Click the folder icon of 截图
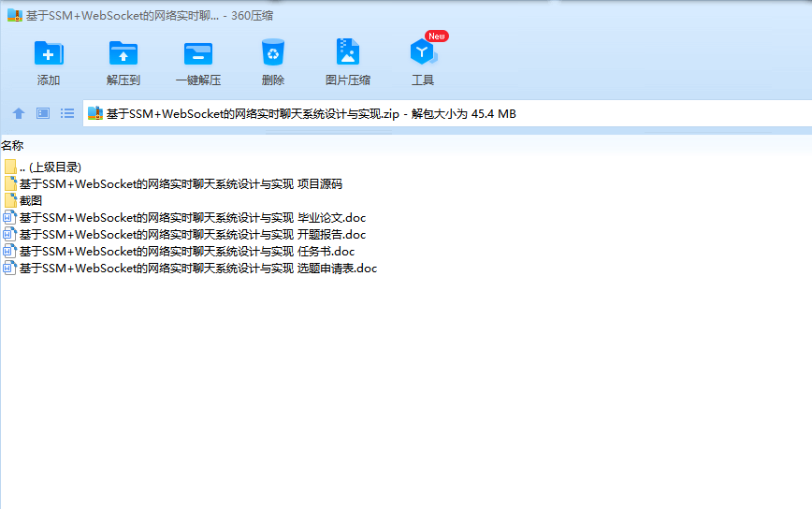 click(10, 200)
